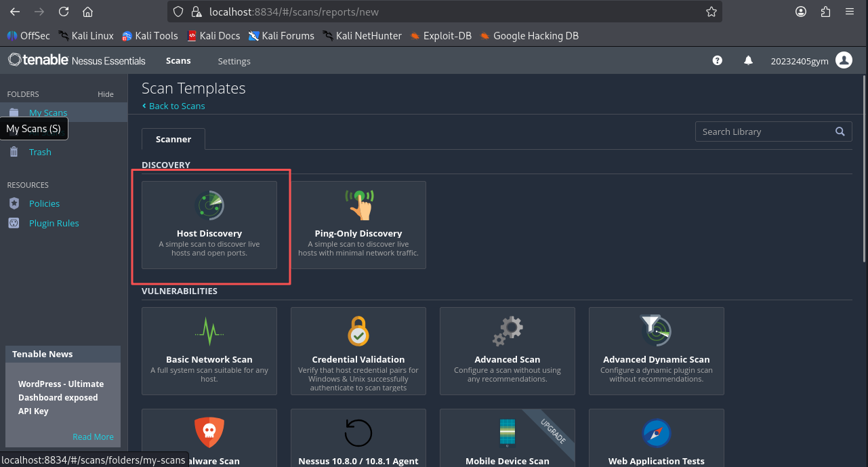Click the Web Application Tests title
This screenshot has width=868, height=467.
coord(657,461)
